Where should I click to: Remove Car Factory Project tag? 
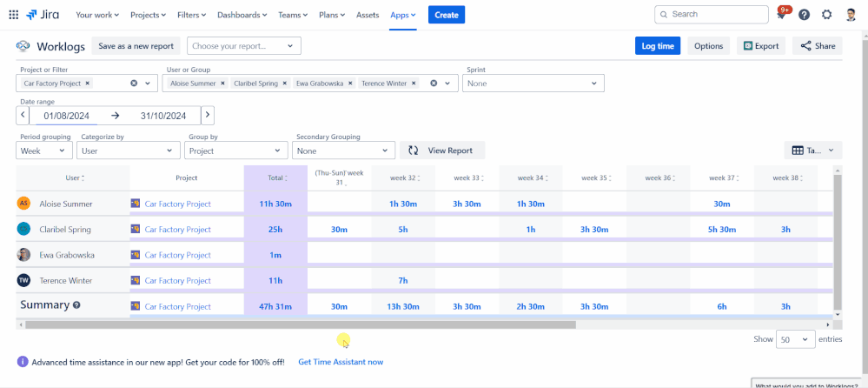pos(88,84)
